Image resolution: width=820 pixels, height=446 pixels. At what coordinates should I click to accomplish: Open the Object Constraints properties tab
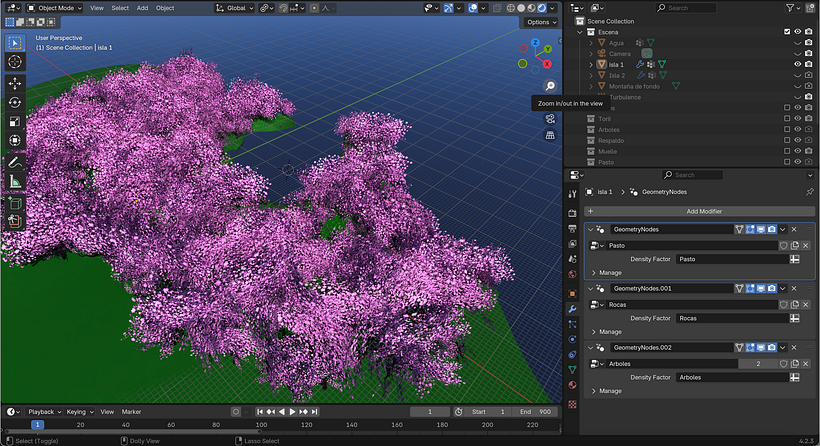point(572,354)
